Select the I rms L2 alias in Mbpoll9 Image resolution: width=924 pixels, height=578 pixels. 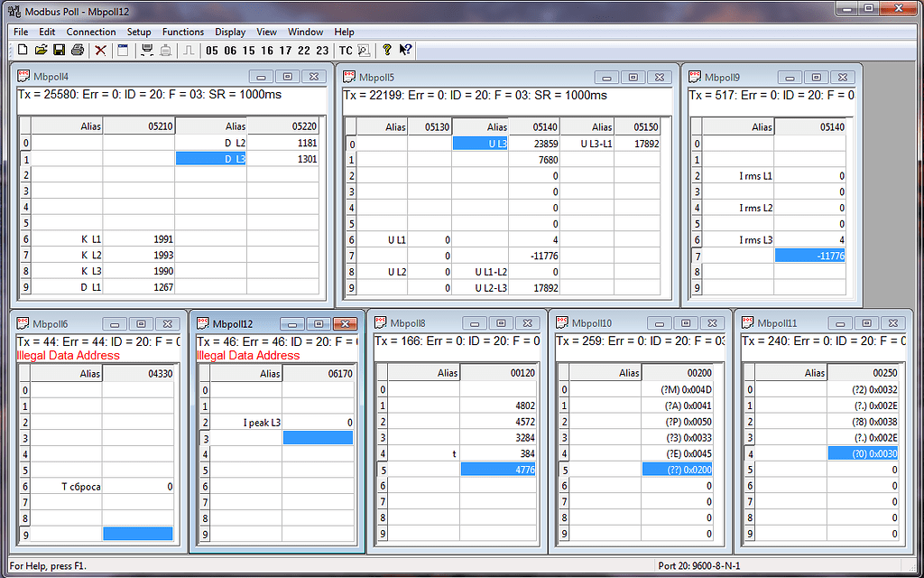738,208
